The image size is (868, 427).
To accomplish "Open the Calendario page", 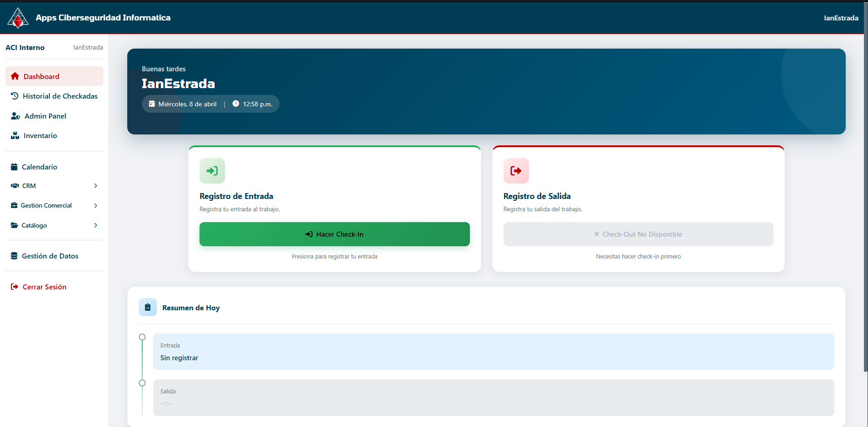I will (x=54, y=167).
